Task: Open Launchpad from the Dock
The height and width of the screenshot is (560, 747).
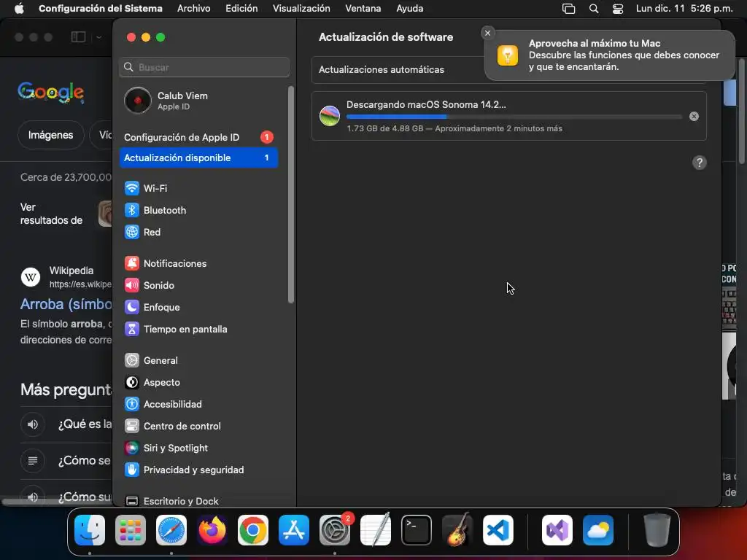Action: [131, 530]
